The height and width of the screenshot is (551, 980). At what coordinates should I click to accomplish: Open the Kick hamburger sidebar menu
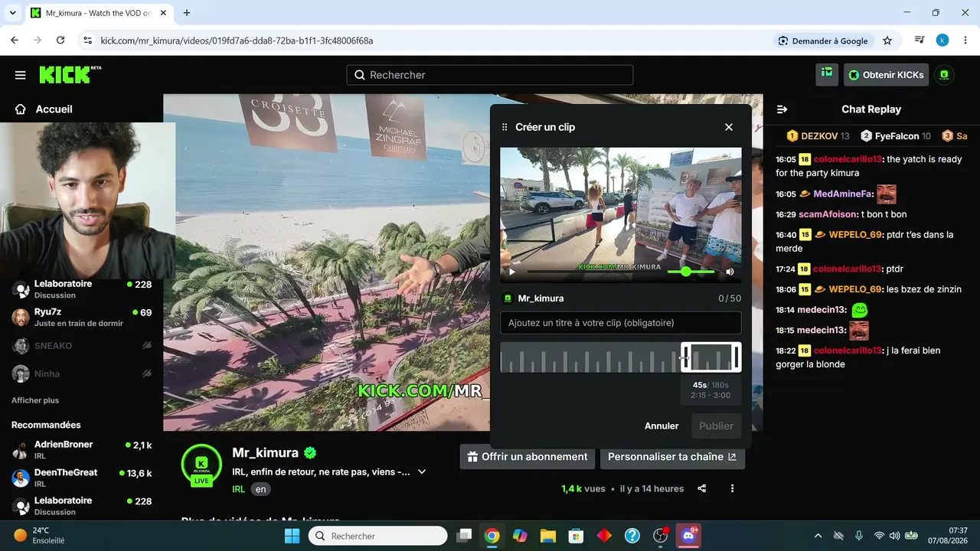pos(21,75)
